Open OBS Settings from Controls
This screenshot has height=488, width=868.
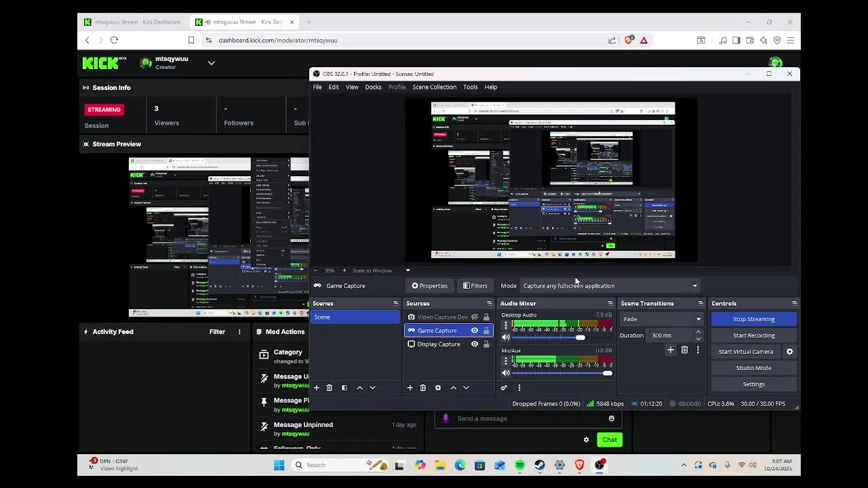753,384
